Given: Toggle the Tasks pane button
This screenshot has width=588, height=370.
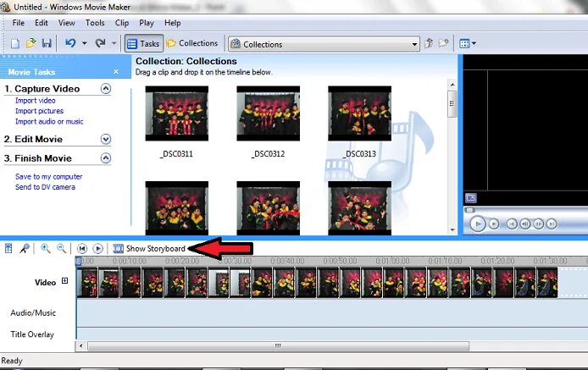Looking at the screenshot, I should coord(144,43).
